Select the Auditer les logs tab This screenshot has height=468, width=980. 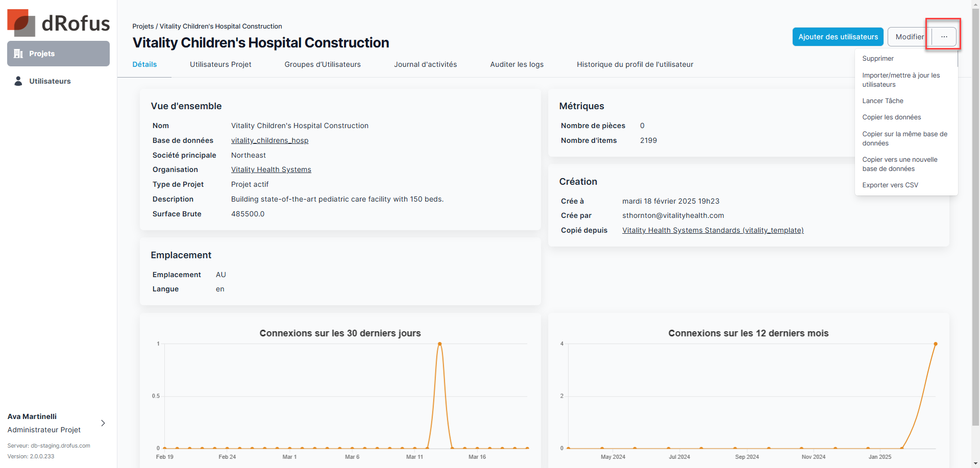(517, 64)
